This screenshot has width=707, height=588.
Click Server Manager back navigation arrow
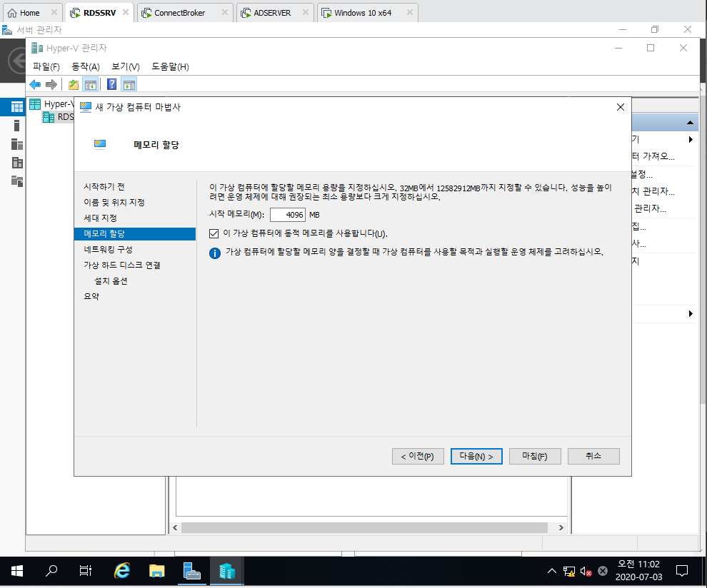pyautogui.click(x=18, y=61)
